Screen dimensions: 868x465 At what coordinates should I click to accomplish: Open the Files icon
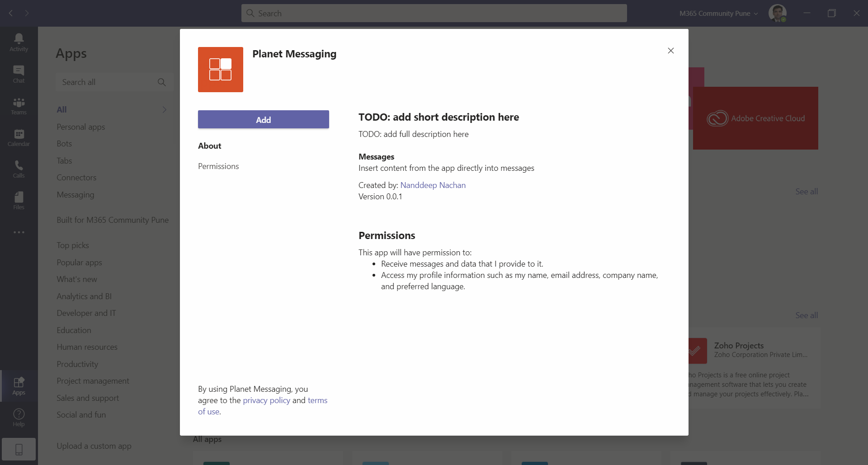click(x=19, y=201)
